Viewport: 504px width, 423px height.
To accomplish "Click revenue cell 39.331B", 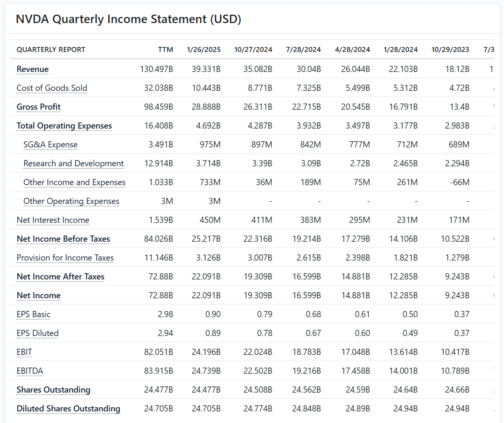I will (x=206, y=69).
